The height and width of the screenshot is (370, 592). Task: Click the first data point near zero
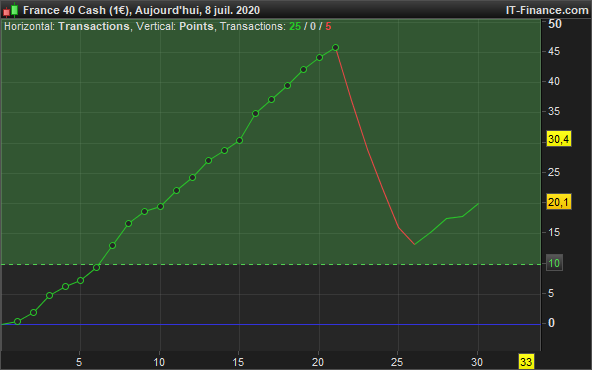click(x=17, y=322)
